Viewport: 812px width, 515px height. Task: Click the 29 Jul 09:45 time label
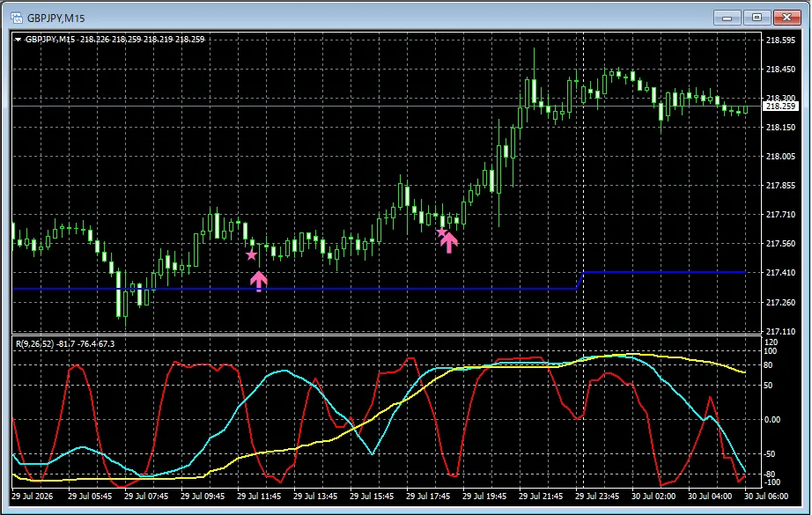203,496
